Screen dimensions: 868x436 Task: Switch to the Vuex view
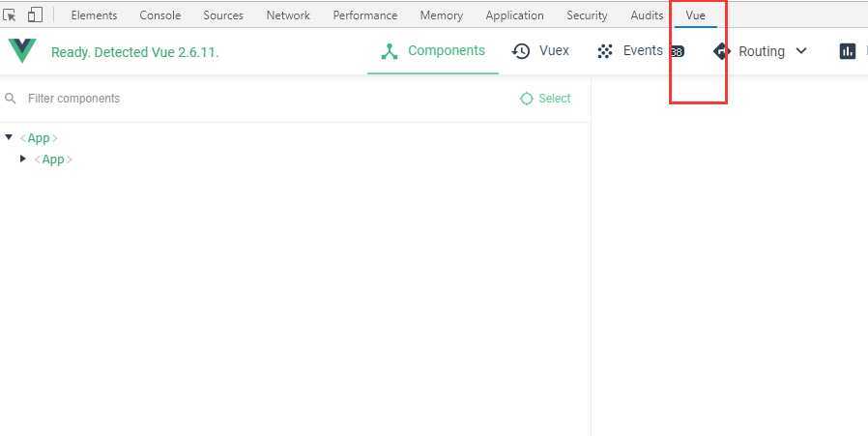pyautogui.click(x=540, y=51)
